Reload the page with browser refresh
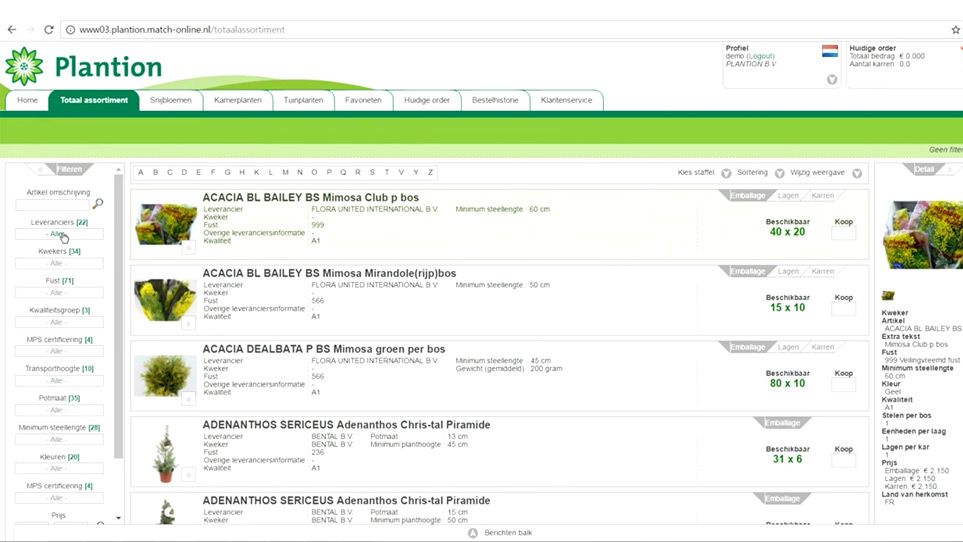This screenshot has height=542, width=963. tap(48, 29)
